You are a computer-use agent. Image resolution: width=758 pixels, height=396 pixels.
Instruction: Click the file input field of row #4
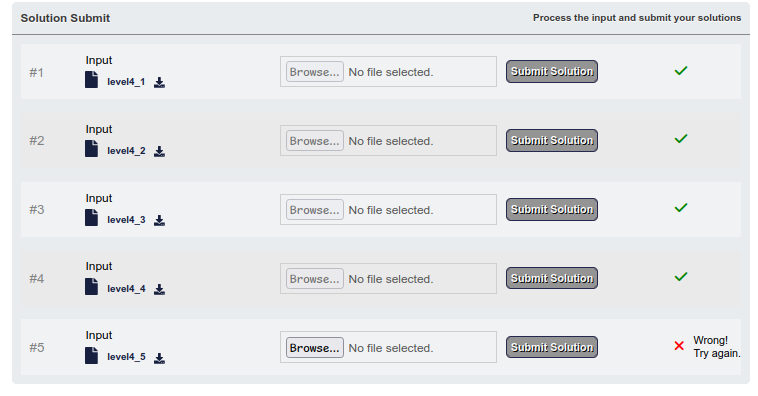point(388,279)
